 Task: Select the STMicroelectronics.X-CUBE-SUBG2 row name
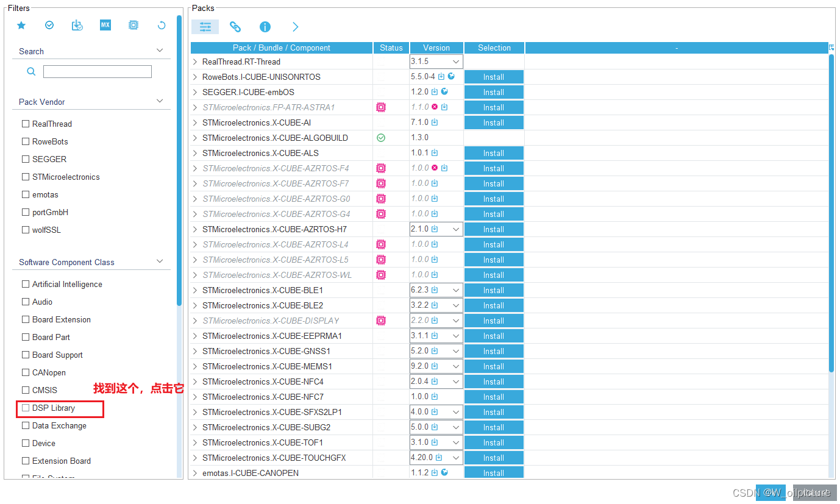click(266, 427)
